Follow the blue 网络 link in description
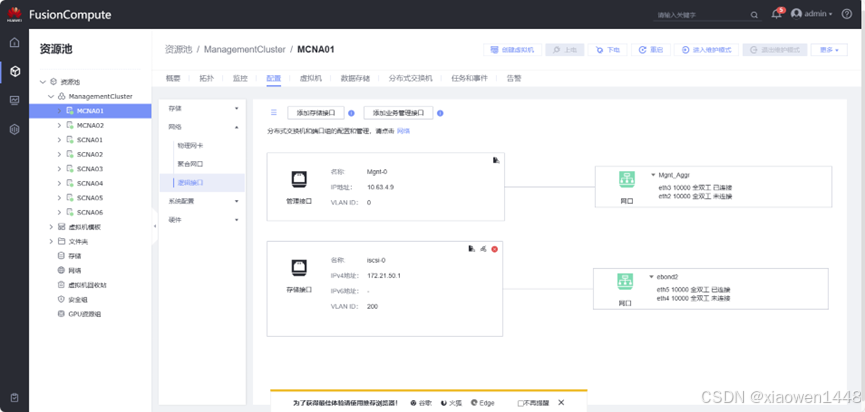The height and width of the screenshot is (412, 865). tap(403, 131)
